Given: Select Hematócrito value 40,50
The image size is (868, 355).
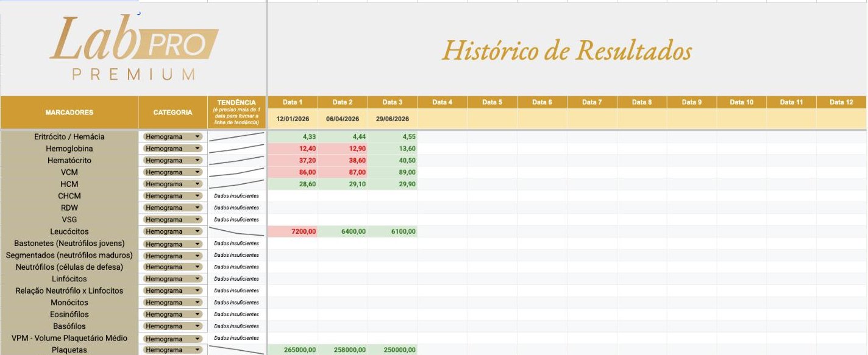Looking at the screenshot, I should (393, 161).
